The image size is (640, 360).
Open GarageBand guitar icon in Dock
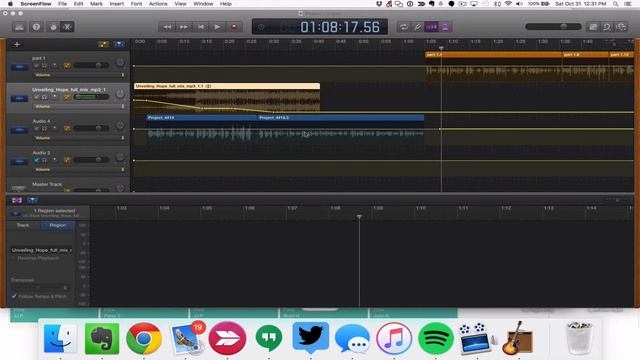click(x=518, y=338)
